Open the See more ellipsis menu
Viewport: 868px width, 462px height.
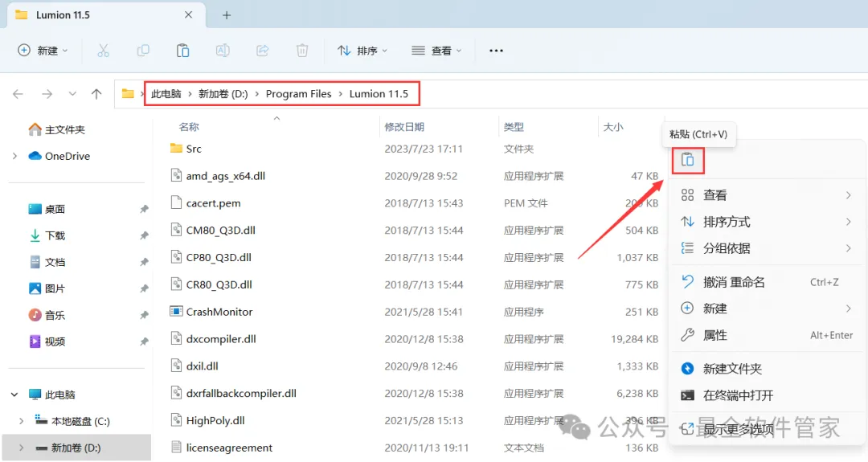point(496,51)
